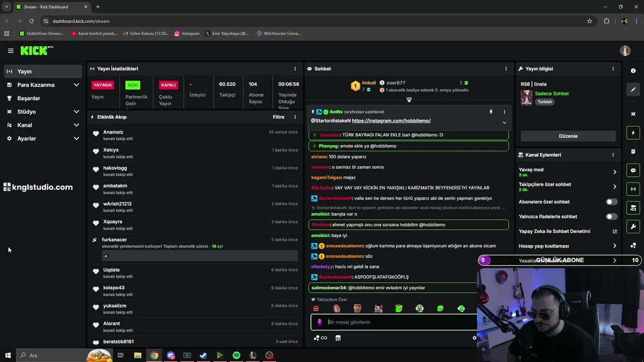
Task: Collapse the leaderboard with down arrow
Action: [x=409, y=100]
